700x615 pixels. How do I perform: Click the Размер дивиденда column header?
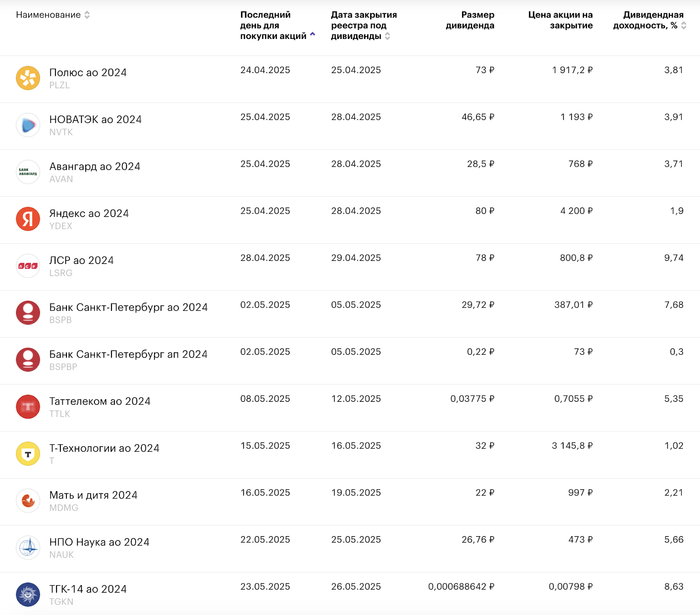(469, 20)
